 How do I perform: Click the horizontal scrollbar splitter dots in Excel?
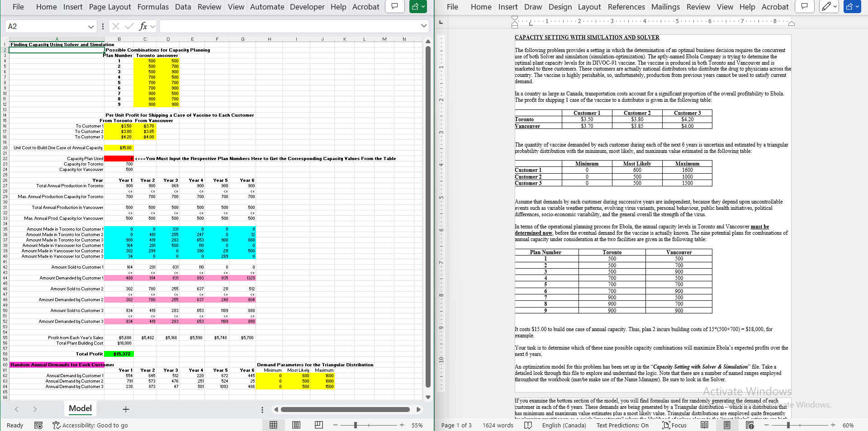tap(262, 410)
